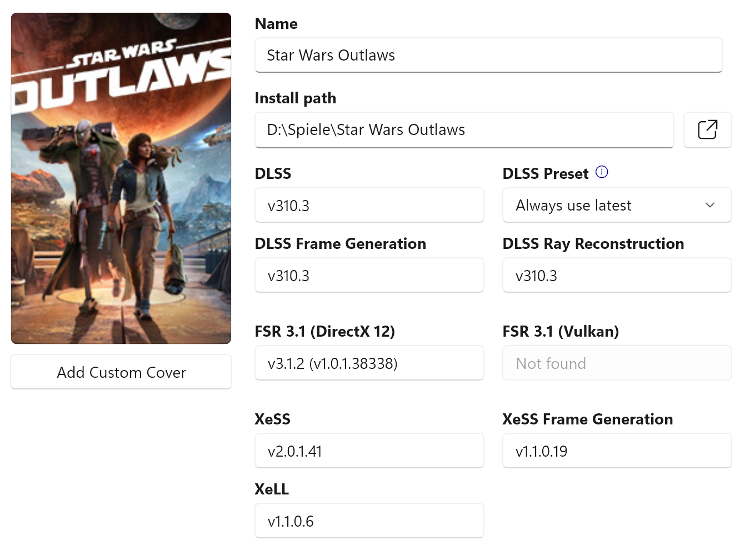The width and height of the screenshot is (740, 560).
Task: Open FSR 3.1 DirectX 12 version field
Action: point(369,363)
